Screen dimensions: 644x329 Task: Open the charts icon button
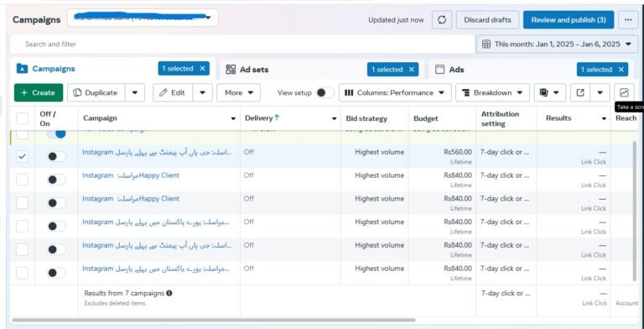tap(624, 92)
